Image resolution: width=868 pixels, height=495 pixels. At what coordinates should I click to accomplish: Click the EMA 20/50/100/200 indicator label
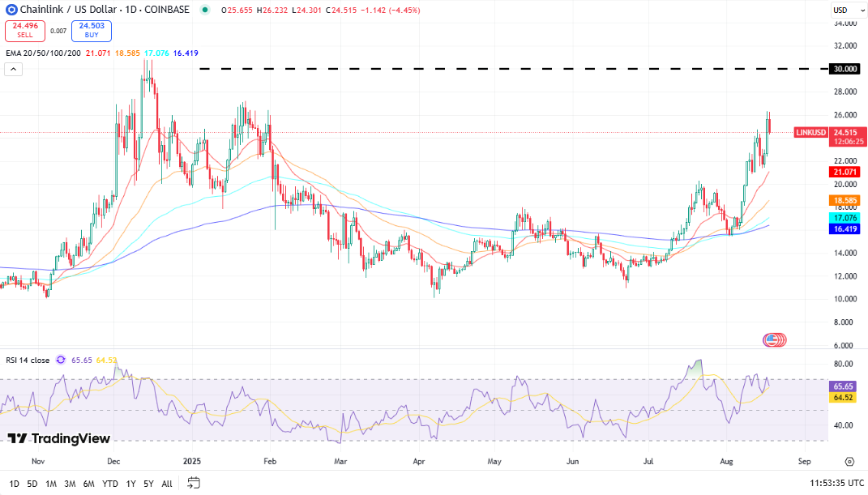coord(43,53)
